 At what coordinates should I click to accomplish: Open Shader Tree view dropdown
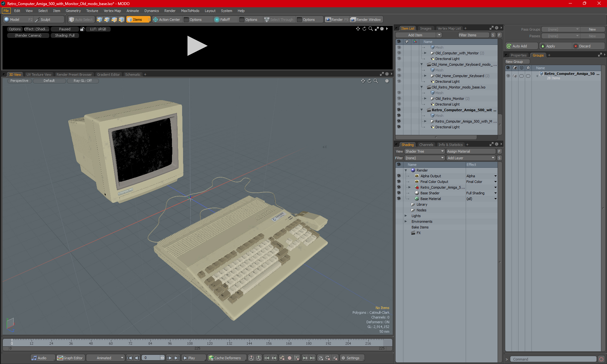(425, 151)
